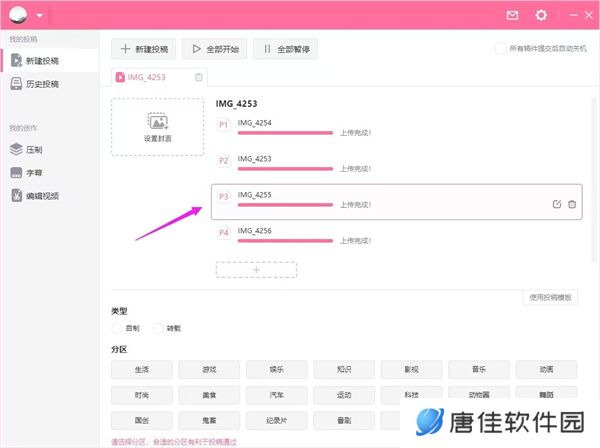Choose the 游戏 partition
The image size is (600, 448).
[x=209, y=370]
